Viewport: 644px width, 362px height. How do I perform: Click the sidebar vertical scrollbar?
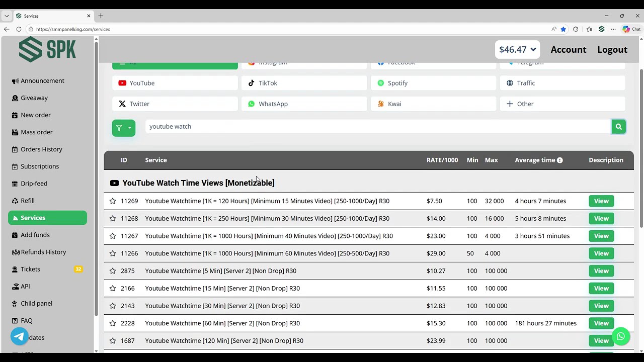[96, 178]
